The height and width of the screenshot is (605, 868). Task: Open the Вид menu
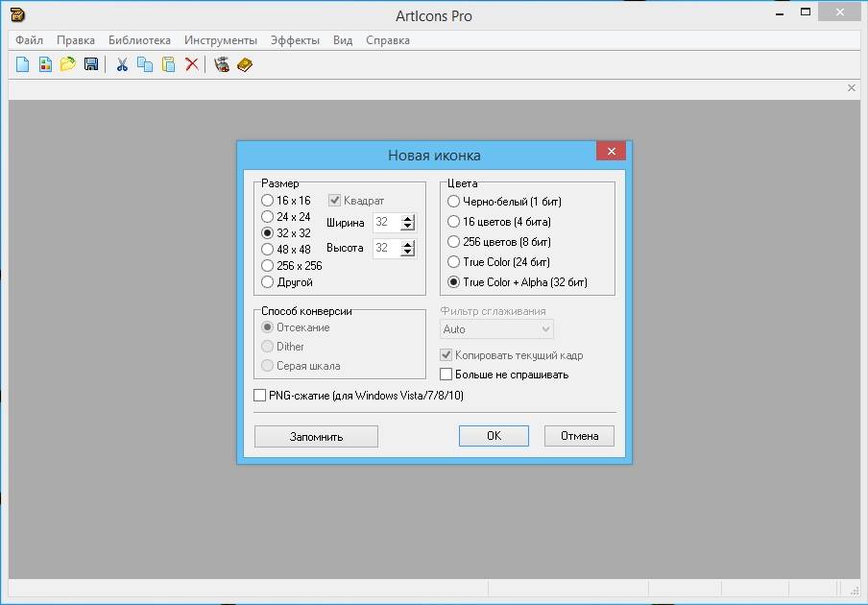click(x=343, y=40)
